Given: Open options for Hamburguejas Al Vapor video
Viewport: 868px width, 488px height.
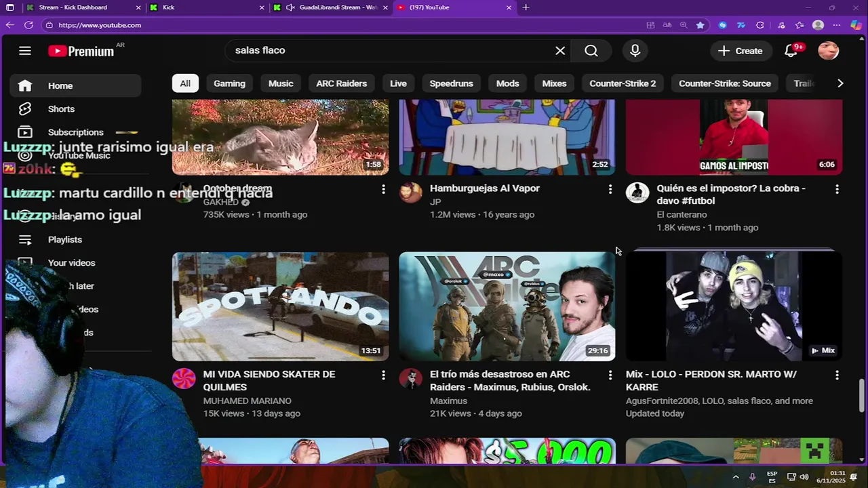Looking at the screenshot, I should (610, 189).
